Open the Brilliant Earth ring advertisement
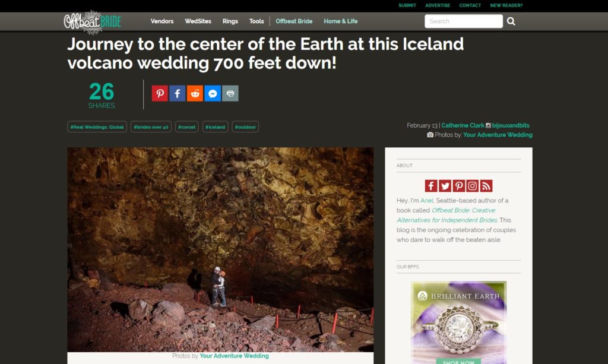Image resolution: width=608 pixels, height=364 pixels. pyautogui.click(x=459, y=322)
